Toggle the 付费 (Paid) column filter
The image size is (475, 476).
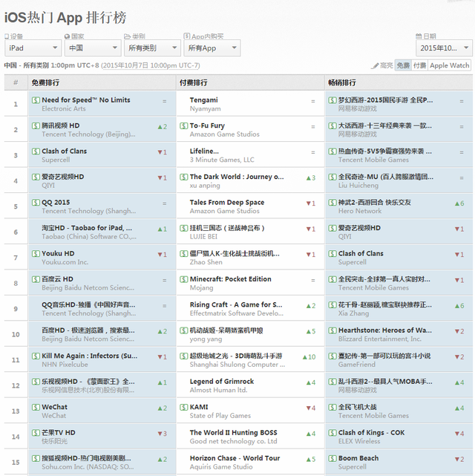click(419, 65)
